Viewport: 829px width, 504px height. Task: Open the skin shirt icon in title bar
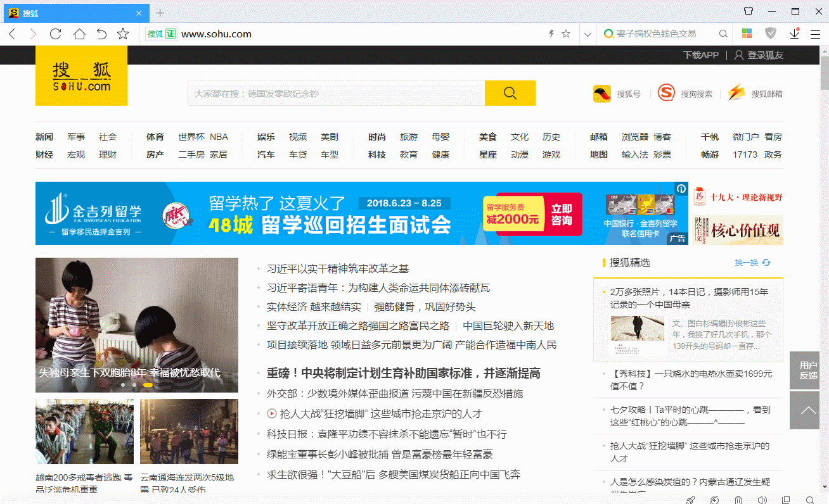pyautogui.click(x=749, y=11)
